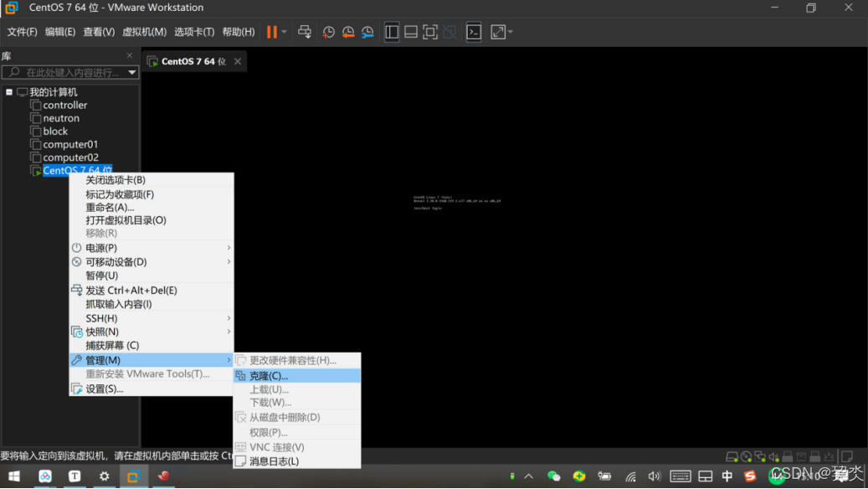Viewport: 868px width, 489px height.
Task: Open the snapshot manager toolbar icon
Action: [367, 32]
